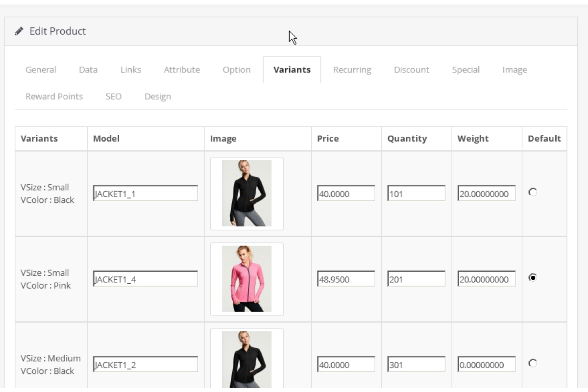This screenshot has width=588, height=392.
Task: Select default radio for Small Black variant
Action: pos(533,193)
